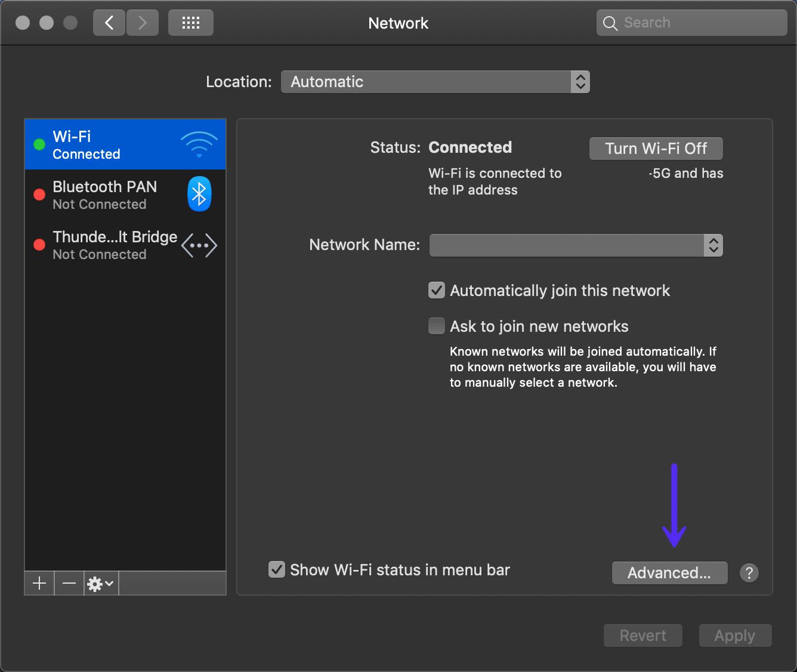Open the gear action menu
The height and width of the screenshot is (672, 797).
click(x=99, y=583)
